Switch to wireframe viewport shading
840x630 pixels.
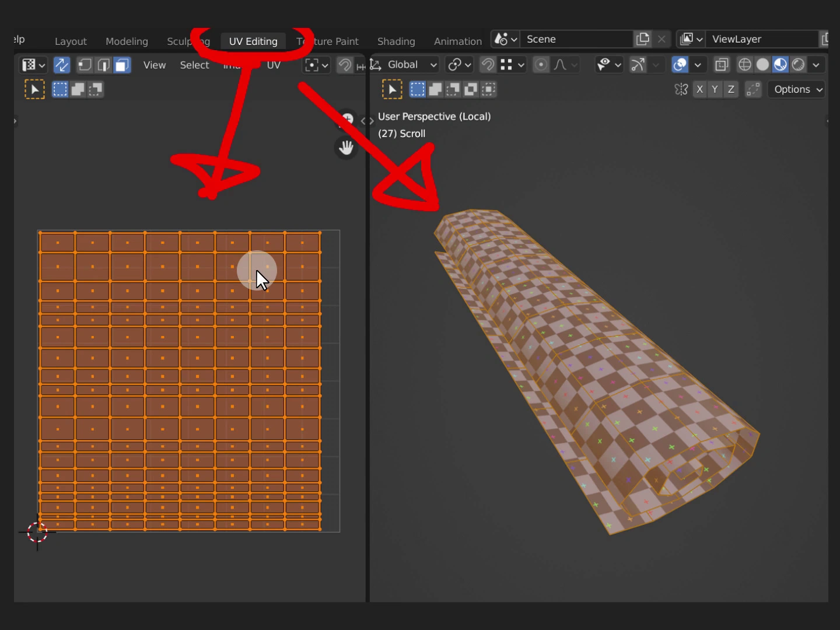(x=745, y=64)
